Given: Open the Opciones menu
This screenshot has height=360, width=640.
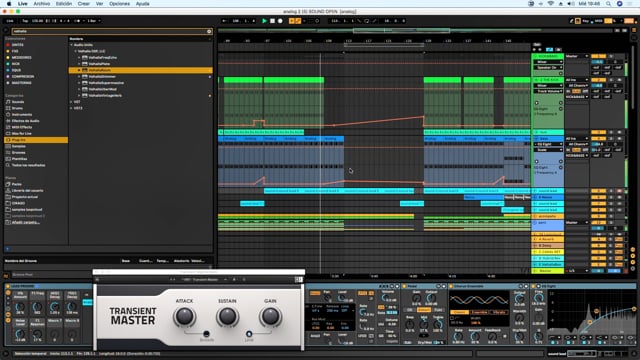Looking at the screenshot, I should [x=119, y=4].
